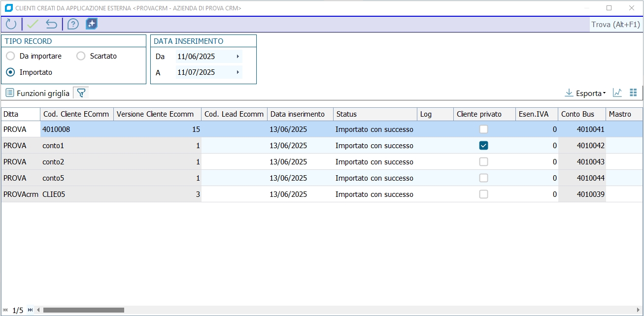Select the 'Scartato' radio option
This screenshot has width=644, height=316.
click(x=81, y=56)
